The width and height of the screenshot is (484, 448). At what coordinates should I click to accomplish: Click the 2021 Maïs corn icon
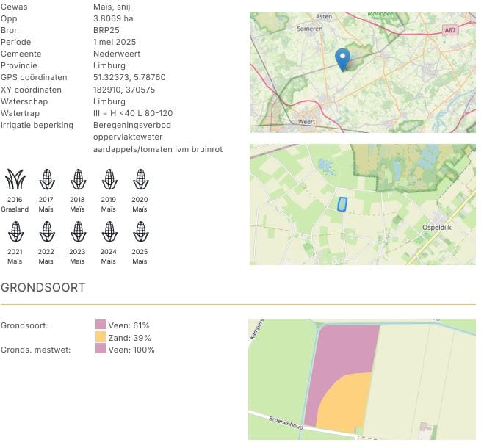(x=15, y=232)
